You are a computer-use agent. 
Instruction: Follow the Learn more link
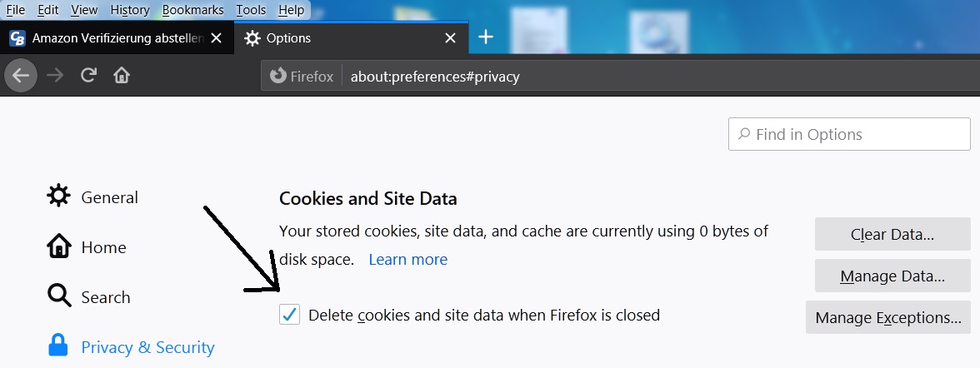(407, 259)
